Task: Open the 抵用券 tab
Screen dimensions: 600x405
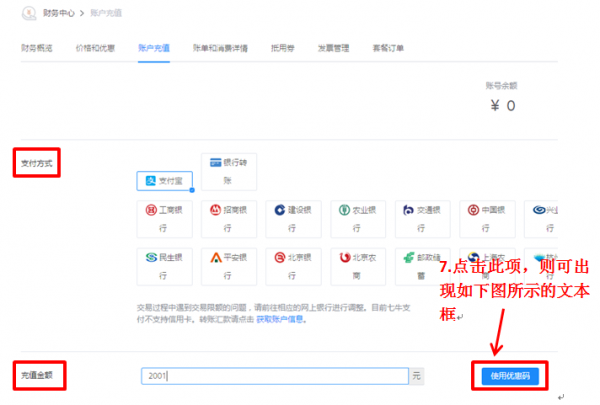Action: pyautogui.click(x=283, y=48)
